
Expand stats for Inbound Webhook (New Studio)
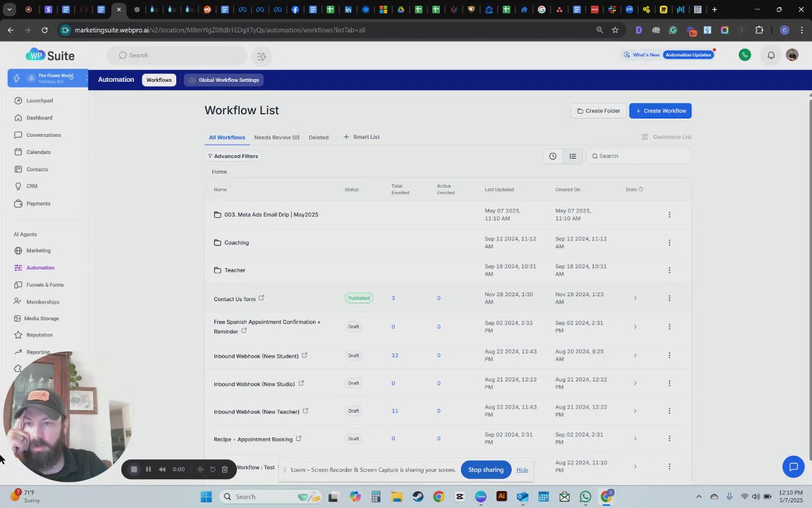635,383
